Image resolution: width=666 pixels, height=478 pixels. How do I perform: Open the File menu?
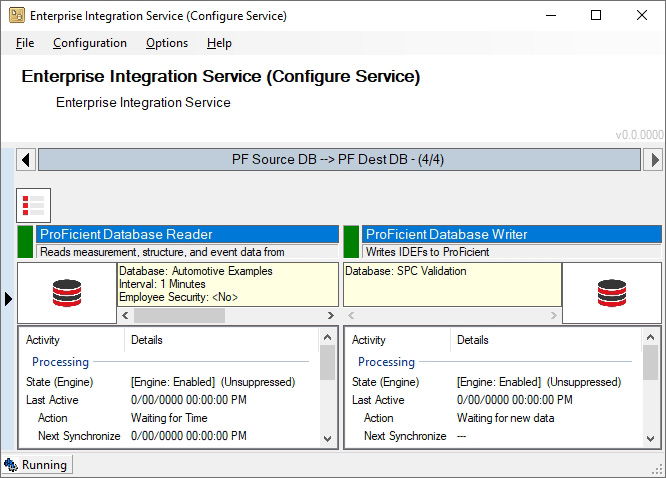click(x=25, y=43)
